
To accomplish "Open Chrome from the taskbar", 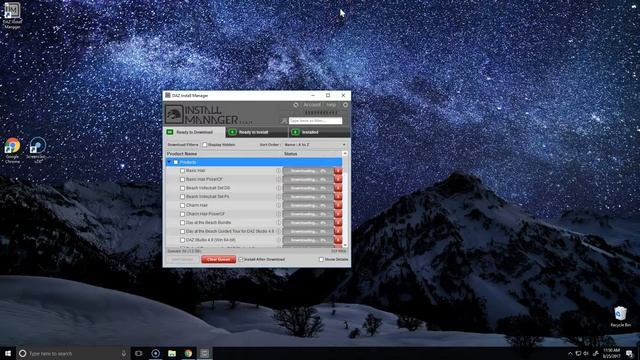I will (188, 353).
